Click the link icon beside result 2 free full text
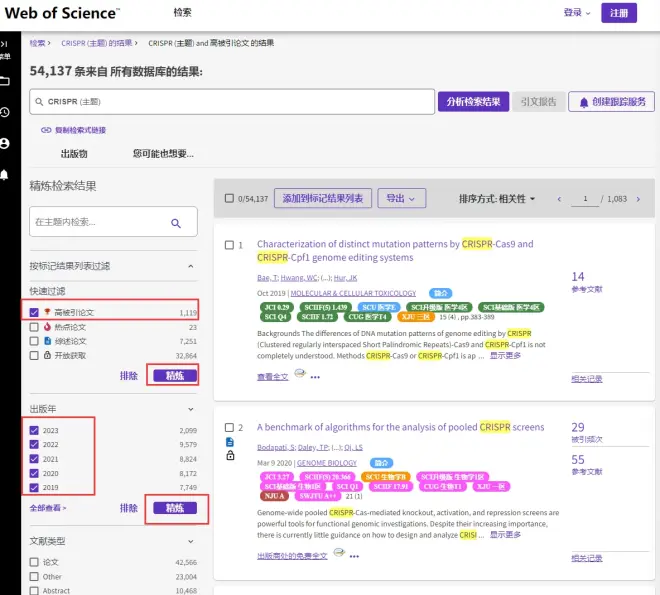 click(x=339, y=552)
